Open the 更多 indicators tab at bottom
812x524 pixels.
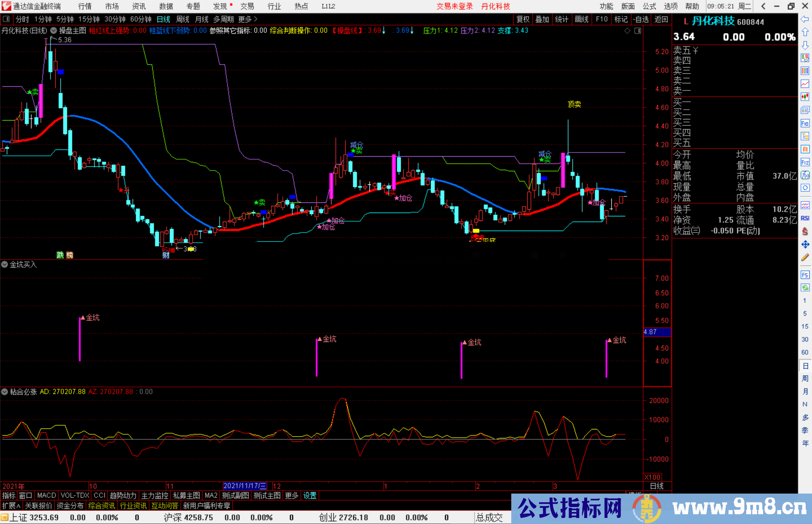point(291,495)
